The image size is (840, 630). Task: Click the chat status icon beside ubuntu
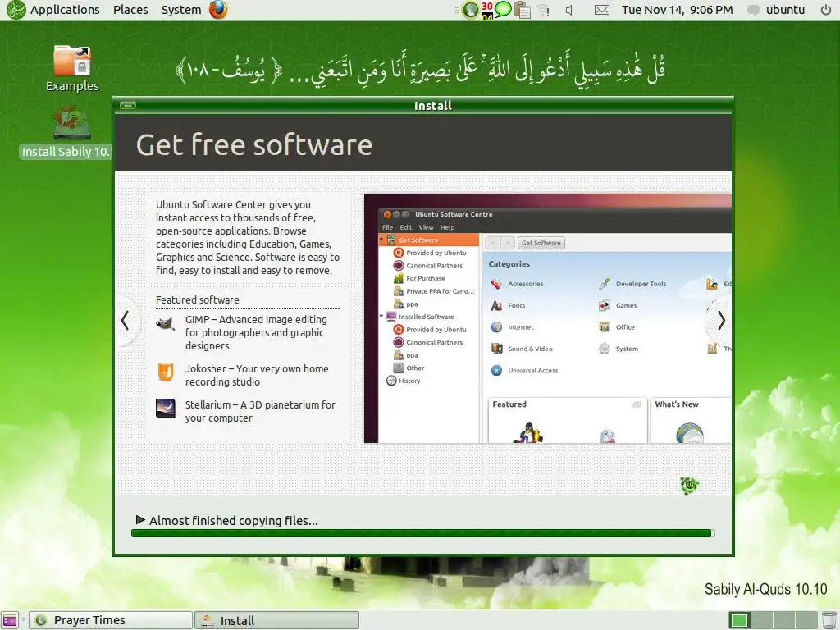[753, 10]
